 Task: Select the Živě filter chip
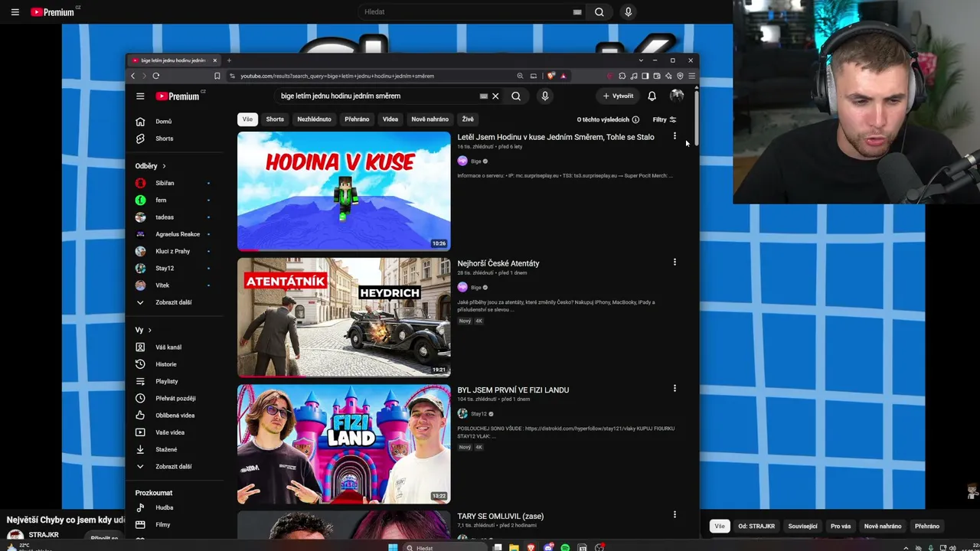coord(468,119)
